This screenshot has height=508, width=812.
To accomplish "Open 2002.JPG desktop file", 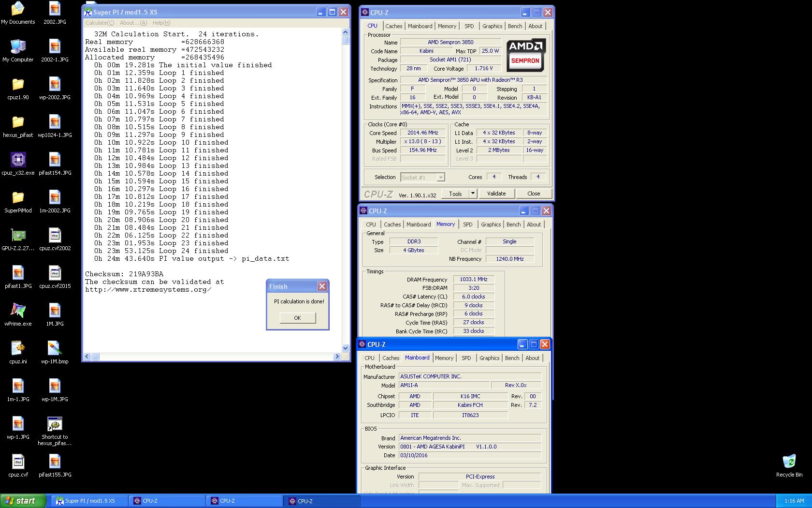I will pos(55,13).
